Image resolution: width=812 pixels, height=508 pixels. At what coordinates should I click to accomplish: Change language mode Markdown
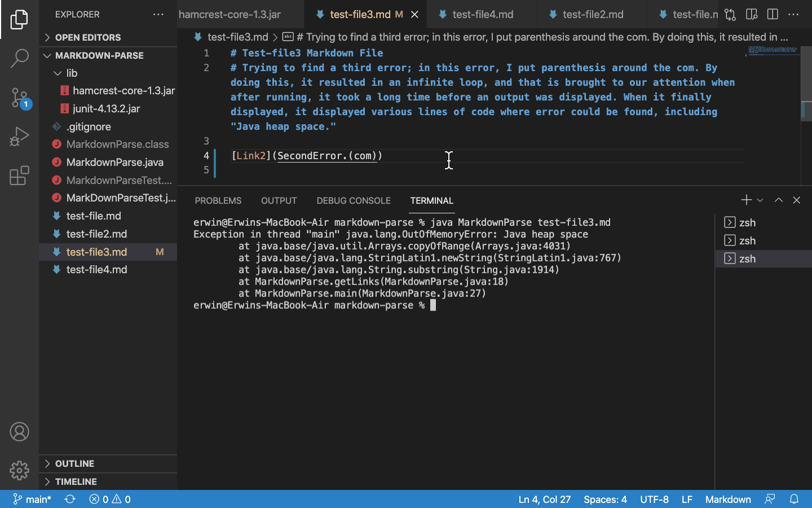click(x=728, y=499)
